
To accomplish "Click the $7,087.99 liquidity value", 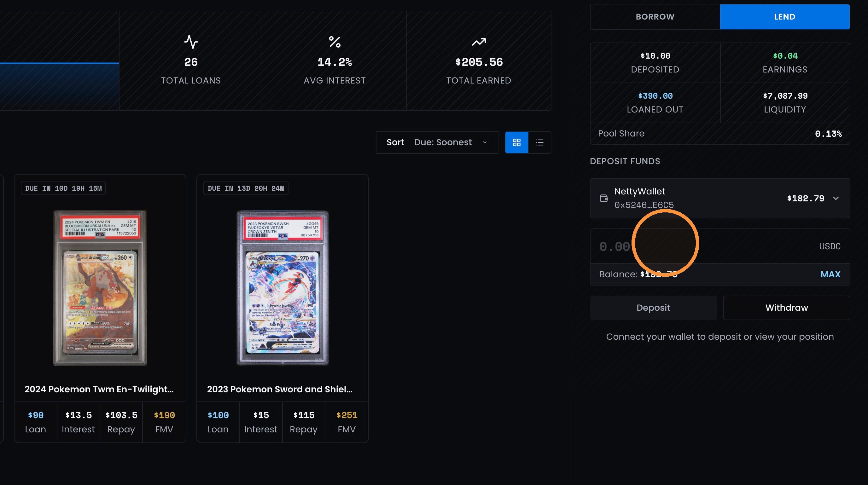I will pyautogui.click(x=785, y=96).
